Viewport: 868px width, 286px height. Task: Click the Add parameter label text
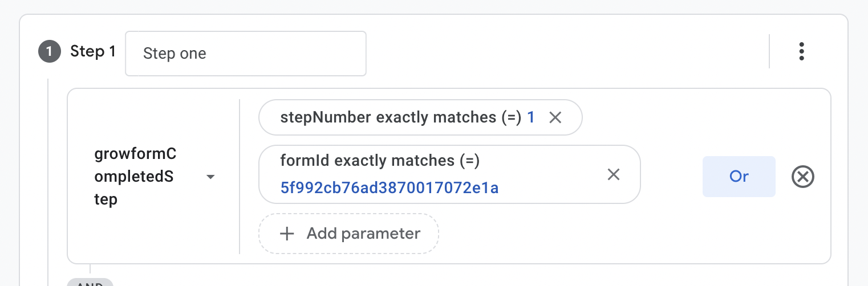(x=363, y=233)
